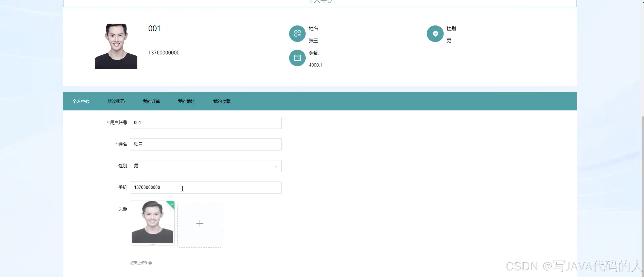Click the name (姓名) grid icon
The width and height of the screenshot is (644, 277).
point(297,33)
